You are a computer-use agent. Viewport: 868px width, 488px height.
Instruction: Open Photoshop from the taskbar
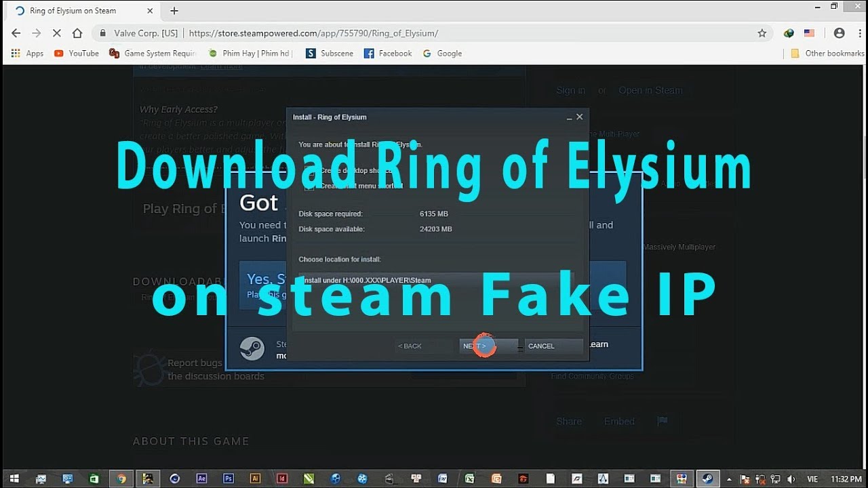click(x=229, y=479)
